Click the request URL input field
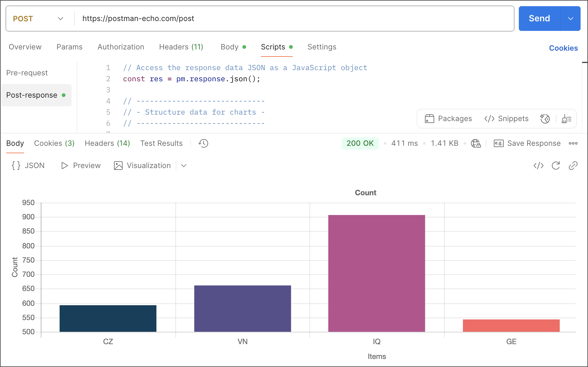Screen dimensions: 588x367 coord(293,19)
